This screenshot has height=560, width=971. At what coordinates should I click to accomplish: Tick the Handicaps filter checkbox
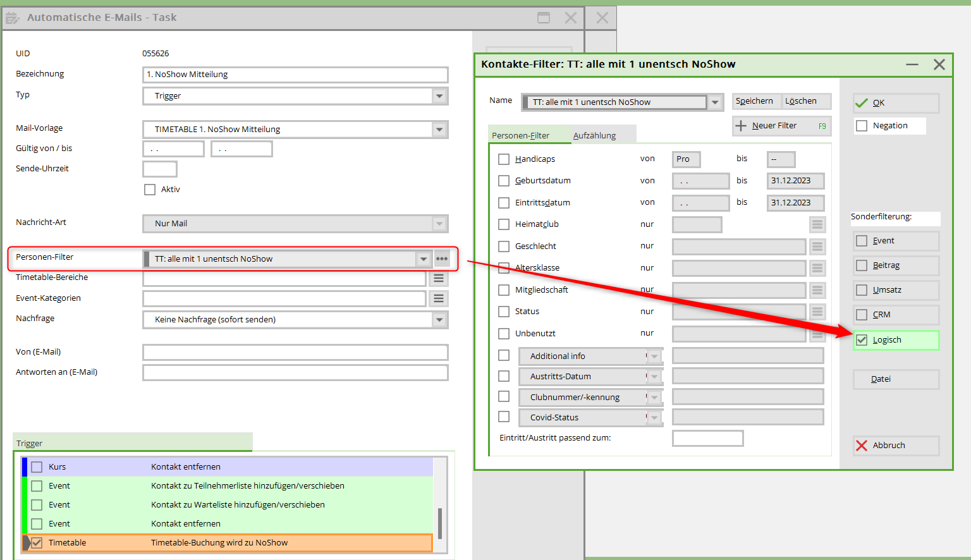[504, 159]
